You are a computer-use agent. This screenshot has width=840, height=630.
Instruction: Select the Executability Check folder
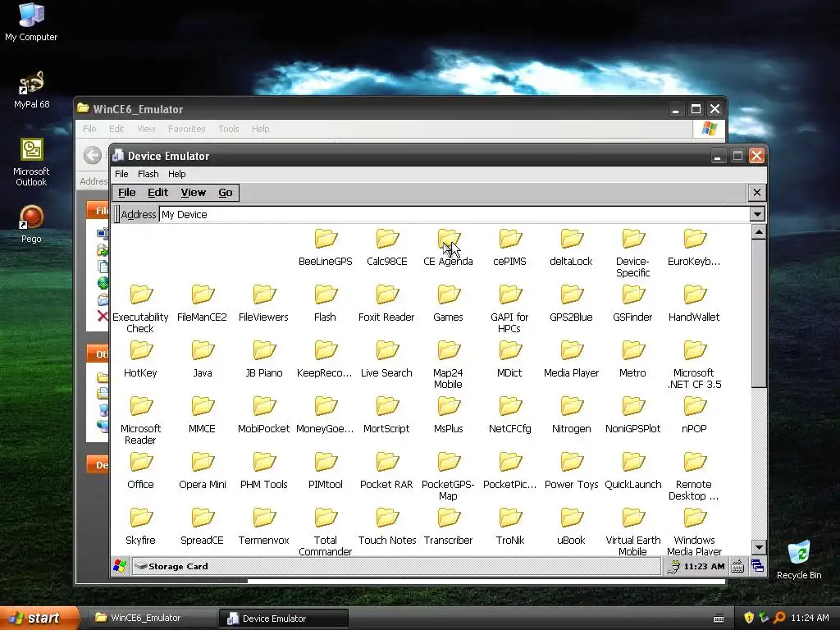(x=140, y=309)
